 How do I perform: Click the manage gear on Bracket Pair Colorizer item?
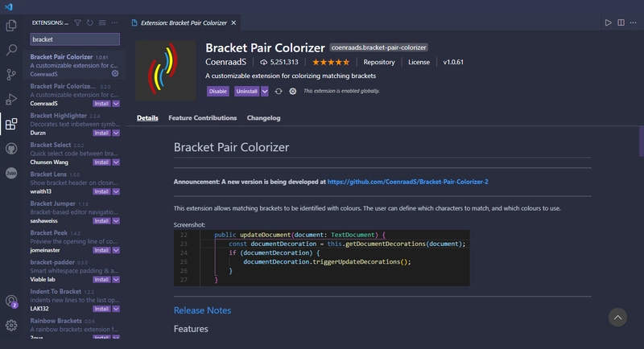point(115,73)
